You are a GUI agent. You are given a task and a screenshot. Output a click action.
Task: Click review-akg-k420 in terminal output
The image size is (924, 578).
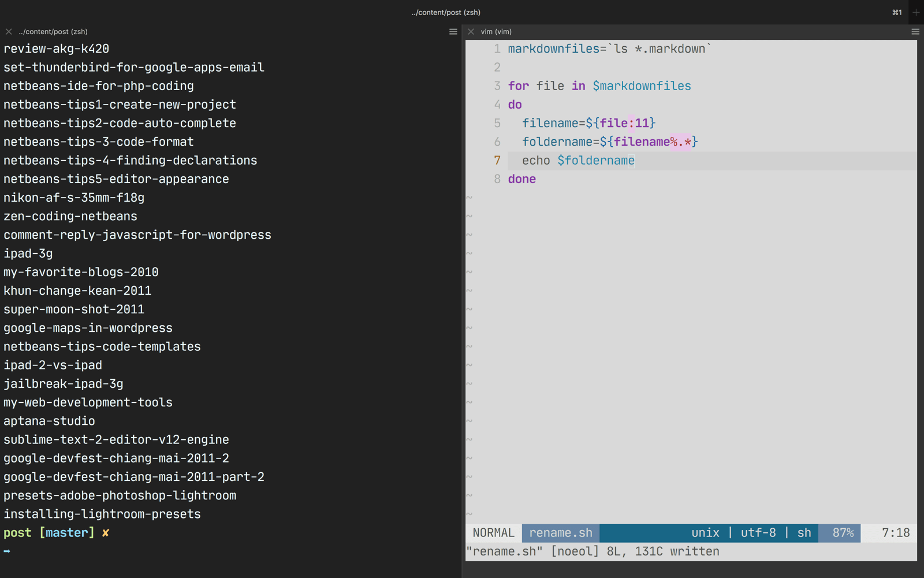56,49
